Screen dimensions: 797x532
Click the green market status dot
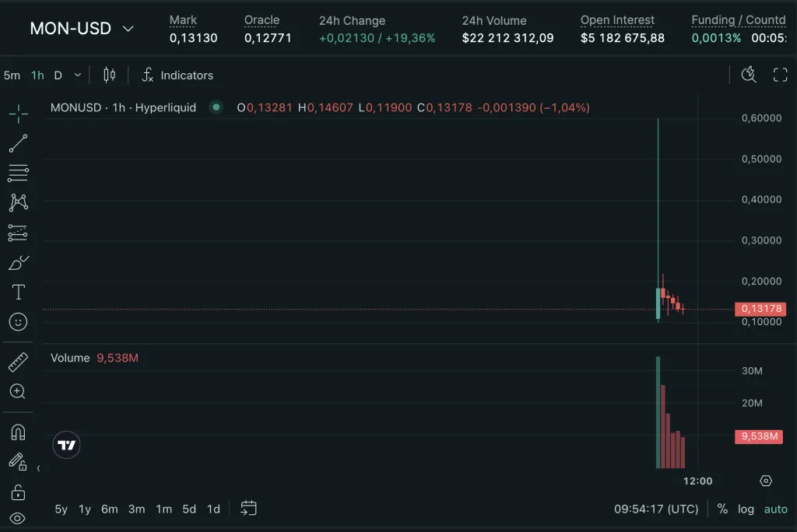tap(216, 107)
